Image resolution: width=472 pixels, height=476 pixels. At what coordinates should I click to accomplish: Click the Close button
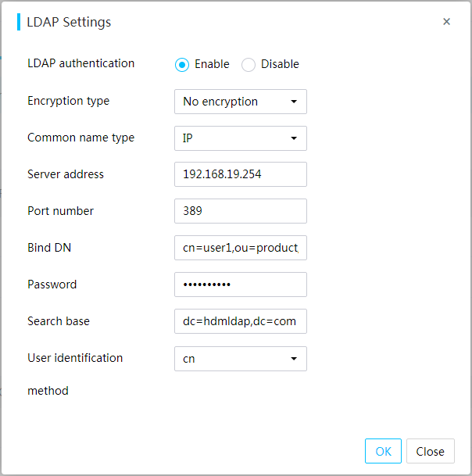click(x=430, y=451)
